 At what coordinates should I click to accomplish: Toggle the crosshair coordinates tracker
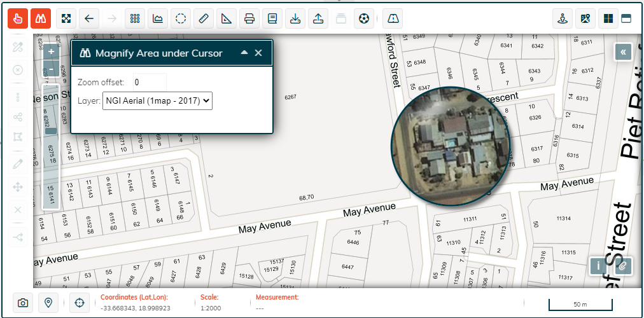(x=80, y=303)
